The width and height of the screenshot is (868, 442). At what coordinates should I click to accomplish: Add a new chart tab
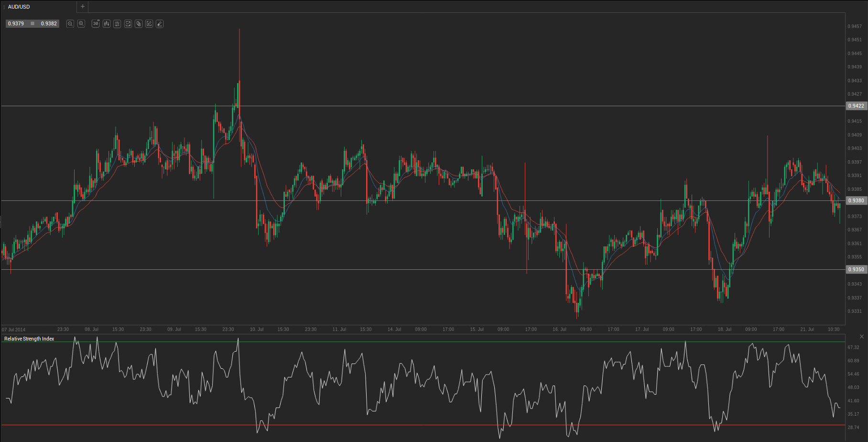(x=83, y=7)
